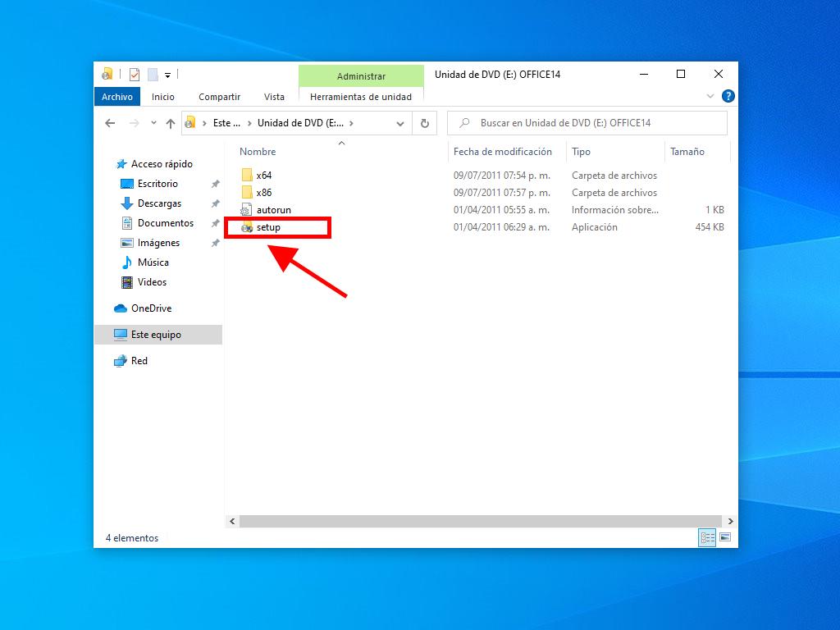840x630 pixels.
Task: Navigate back with the left arrow
Action: tap(110, 123)
